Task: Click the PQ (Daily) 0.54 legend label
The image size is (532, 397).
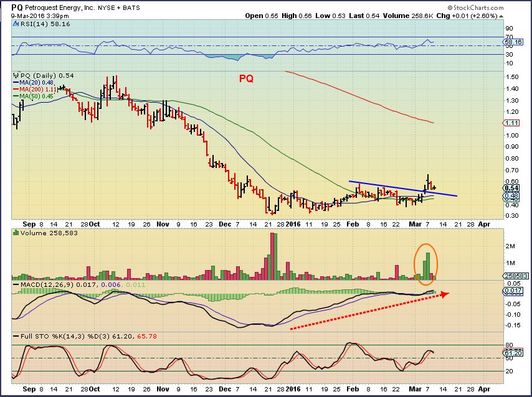Action: pos(47,75)
